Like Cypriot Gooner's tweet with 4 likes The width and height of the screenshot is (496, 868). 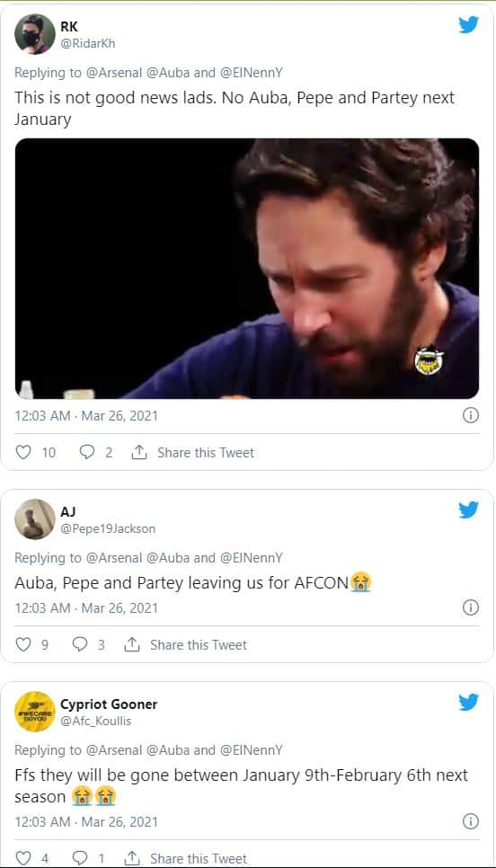(x=22, y=859)
